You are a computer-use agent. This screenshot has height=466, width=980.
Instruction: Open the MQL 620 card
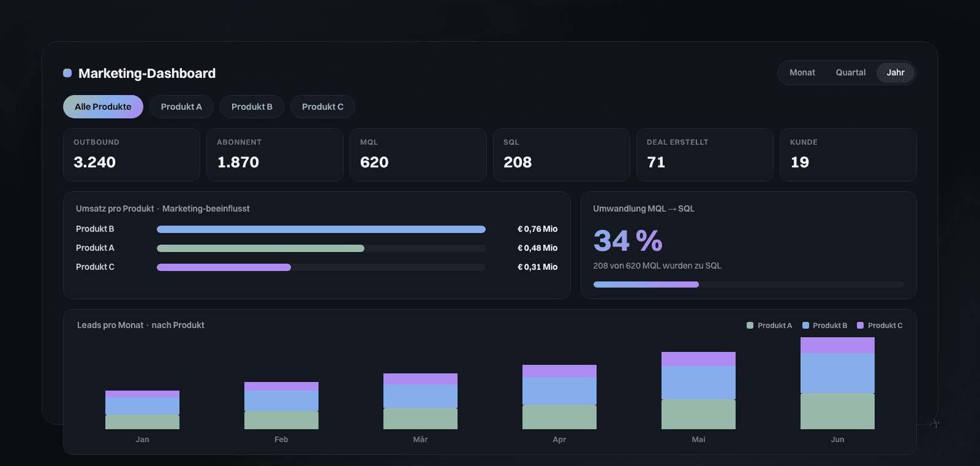pos(418,155)
